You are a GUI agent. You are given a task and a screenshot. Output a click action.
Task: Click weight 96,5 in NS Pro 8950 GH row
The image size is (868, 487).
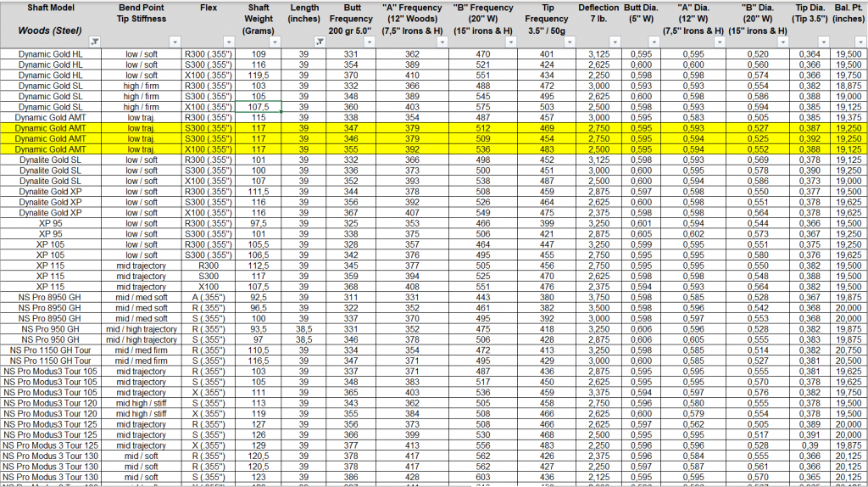(259, 308)
